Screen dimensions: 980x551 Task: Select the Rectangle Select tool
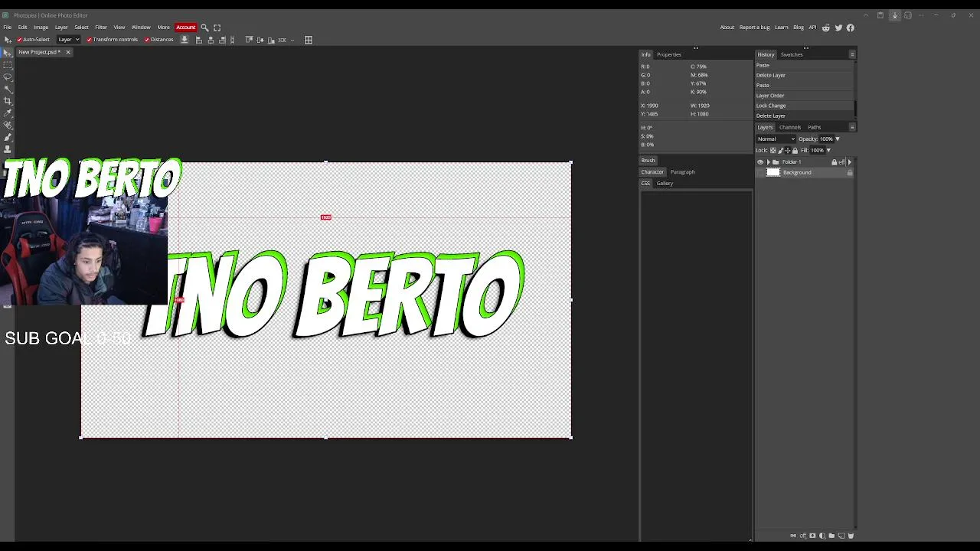tap(8, 64)
